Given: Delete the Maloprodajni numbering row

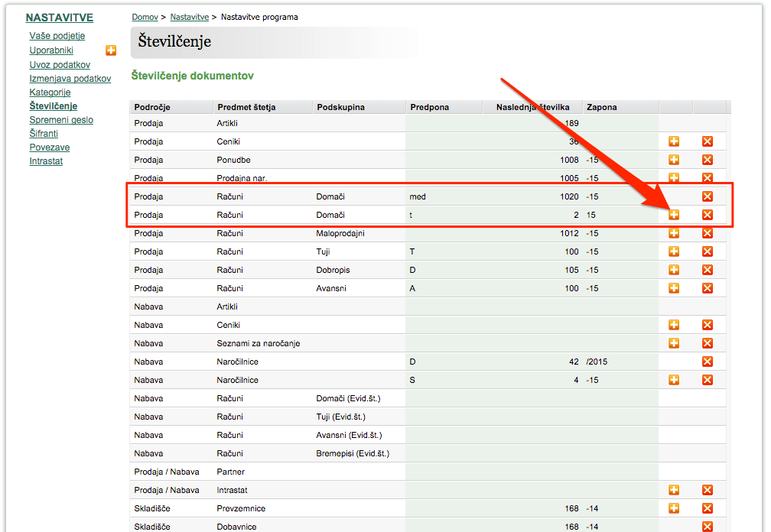Looking at the screenshot, I should [x=707, y=233].
